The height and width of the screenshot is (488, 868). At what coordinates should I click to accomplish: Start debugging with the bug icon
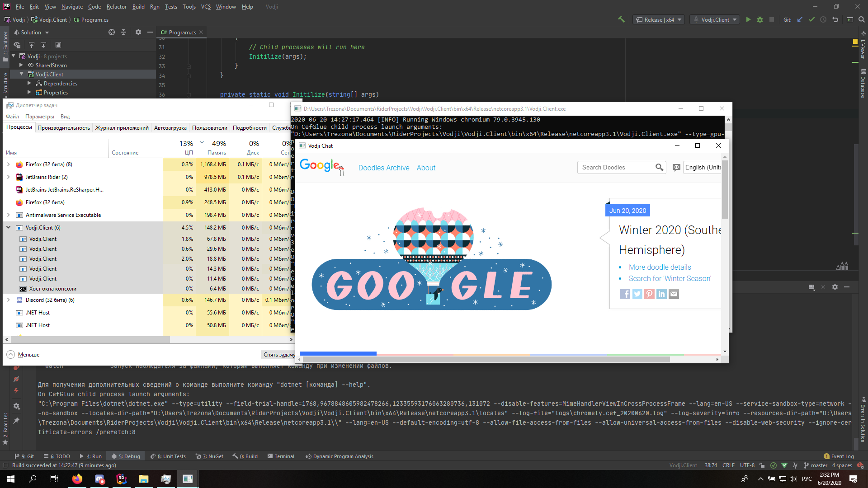[x=760, y=19]
